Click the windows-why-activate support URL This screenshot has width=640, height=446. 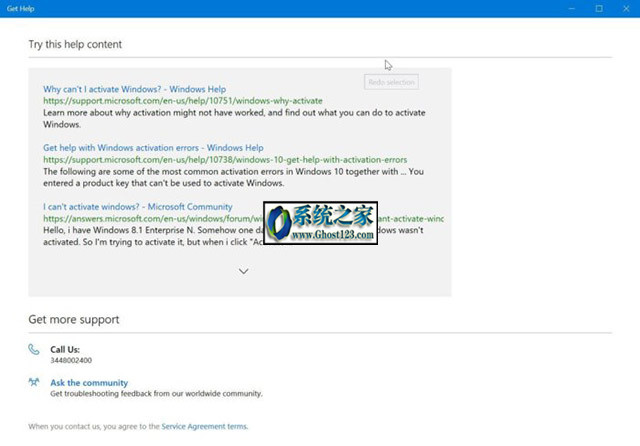182,101
